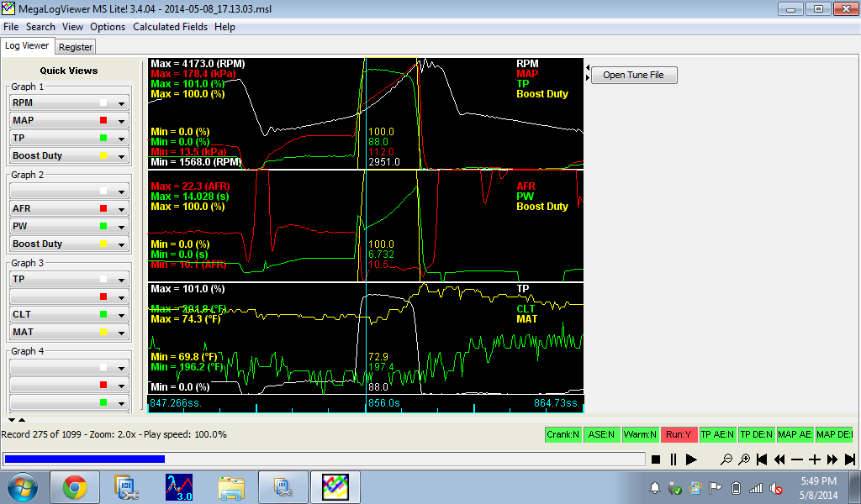Open Chrome from the Windows taskbar
The height and width of the screenshot is (504, 861).
click(x=74, y=487)
